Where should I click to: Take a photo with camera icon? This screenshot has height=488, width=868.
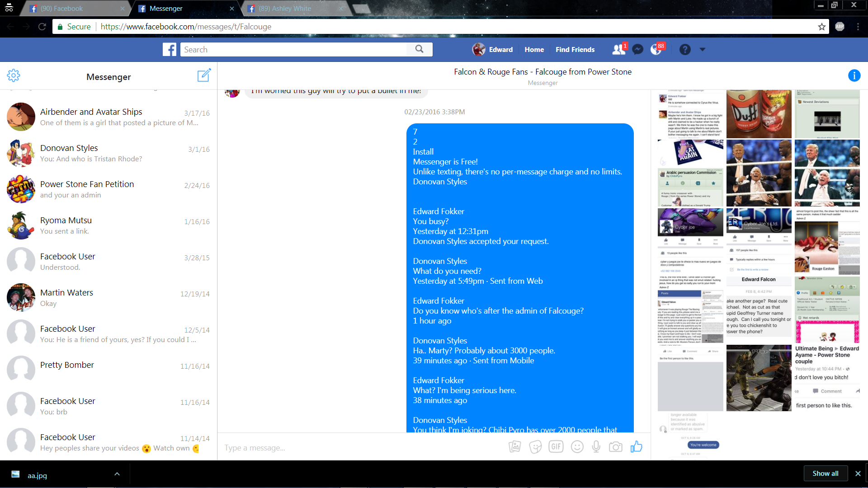point(615,447)
